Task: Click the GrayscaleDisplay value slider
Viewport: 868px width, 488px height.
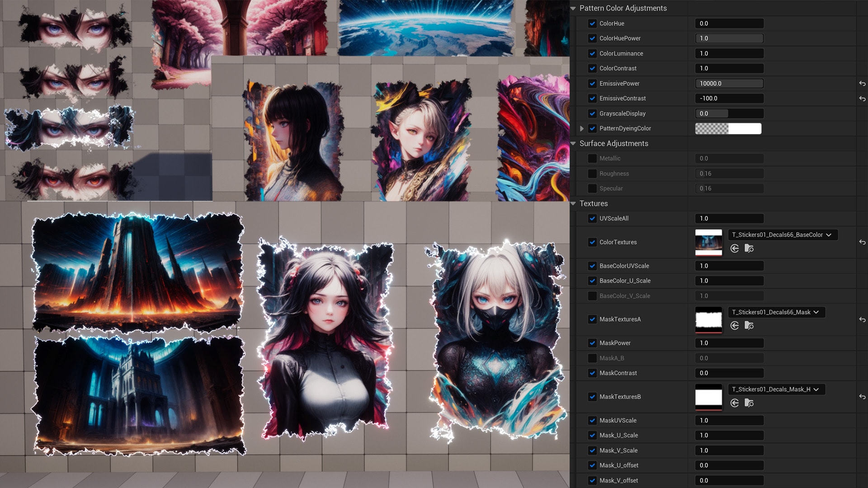Action: (x=729, y=114)
